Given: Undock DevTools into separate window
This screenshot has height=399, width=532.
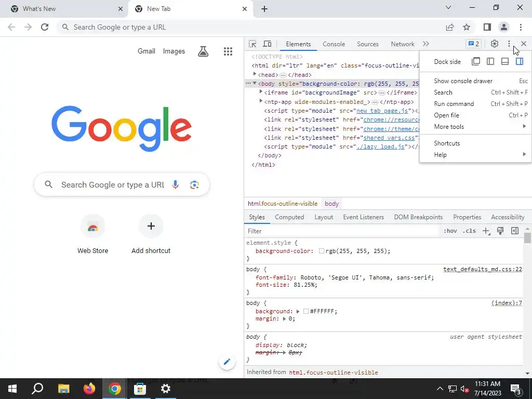Looking at the screenshot, I should click(x=476, y=61).
